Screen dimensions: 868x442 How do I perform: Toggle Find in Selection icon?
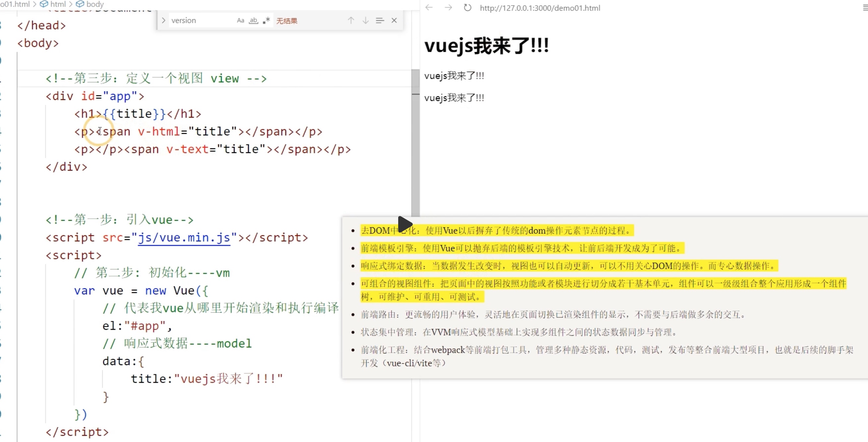(x=380, y=21)
